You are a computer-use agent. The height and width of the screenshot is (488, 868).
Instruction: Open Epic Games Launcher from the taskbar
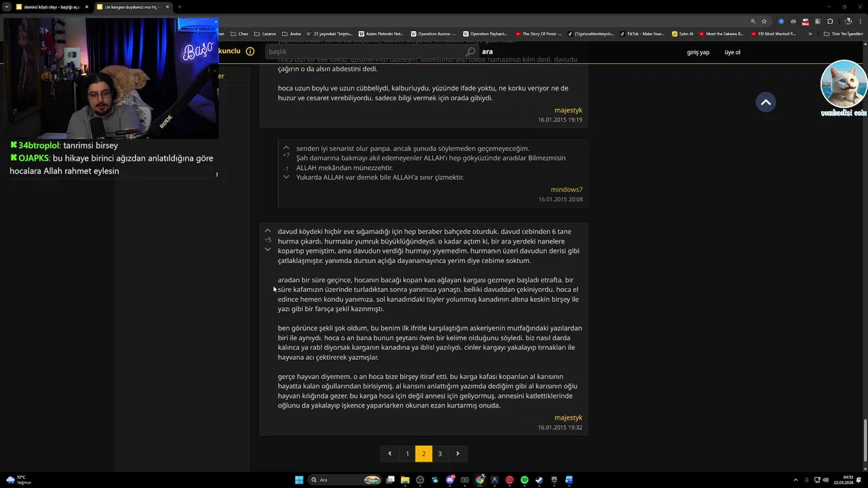click(x=554, y=480)
